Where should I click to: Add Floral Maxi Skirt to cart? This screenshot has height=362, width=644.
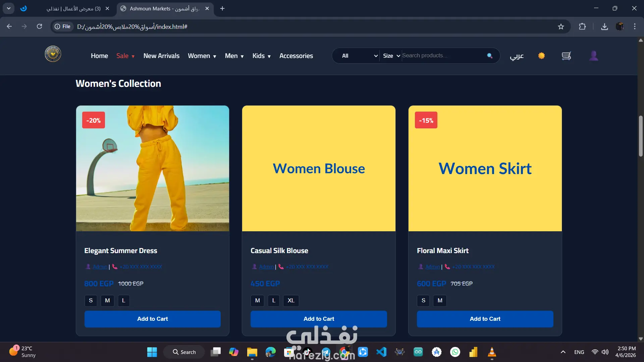pos(485,319)
